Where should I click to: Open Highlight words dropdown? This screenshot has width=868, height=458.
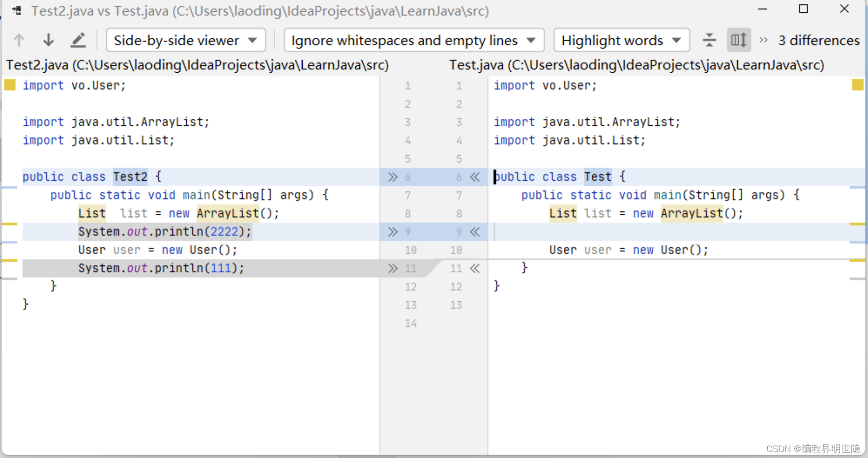(621, 40)
